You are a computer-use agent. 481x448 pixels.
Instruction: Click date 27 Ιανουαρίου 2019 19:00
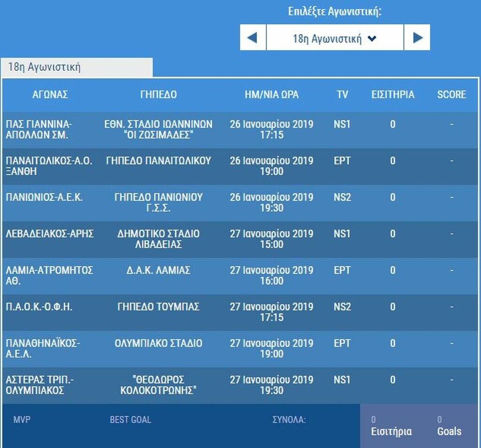pyautogui.click(x=272, y=348)
